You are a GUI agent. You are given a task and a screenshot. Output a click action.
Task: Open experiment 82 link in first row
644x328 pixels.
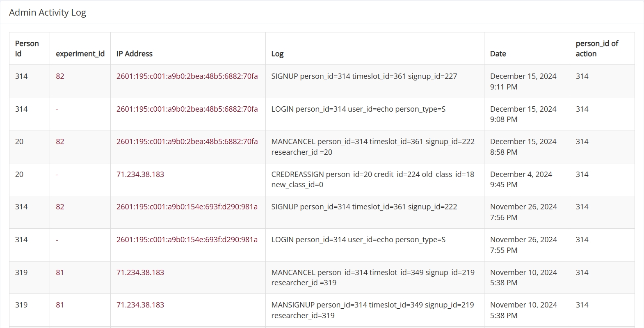click(x=60, y=76)
